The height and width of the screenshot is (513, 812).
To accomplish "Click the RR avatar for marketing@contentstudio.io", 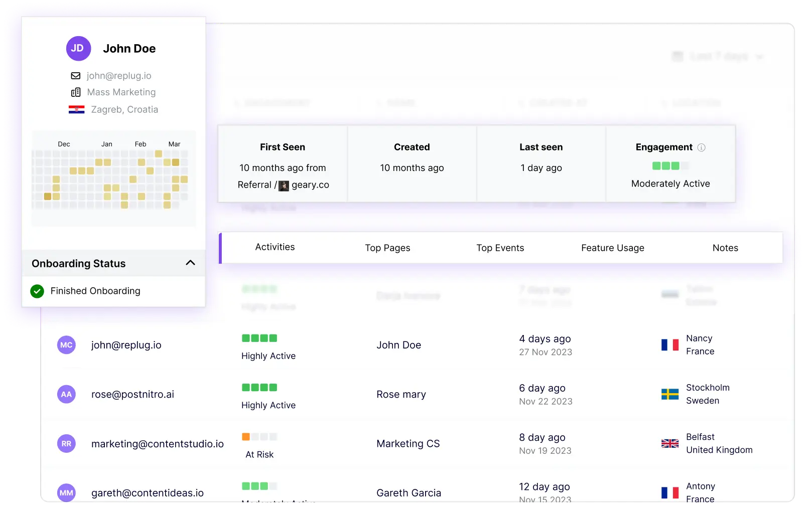I will pyautogui.click(x=66, y=443).
